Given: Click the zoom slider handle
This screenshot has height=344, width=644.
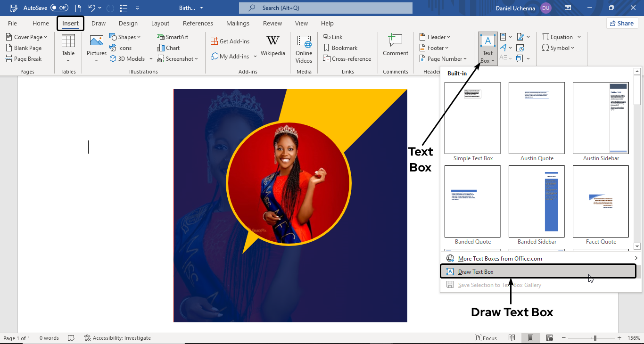Looking at the screenshot, I should click(x=595, y=338).
